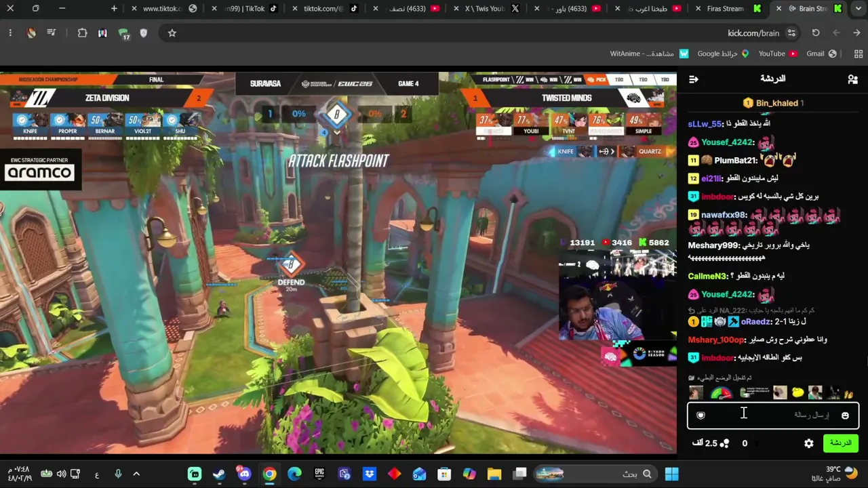Open the emoji picker in chat input
The height and width of the screenshot is (488, 868).
[845, 415]
